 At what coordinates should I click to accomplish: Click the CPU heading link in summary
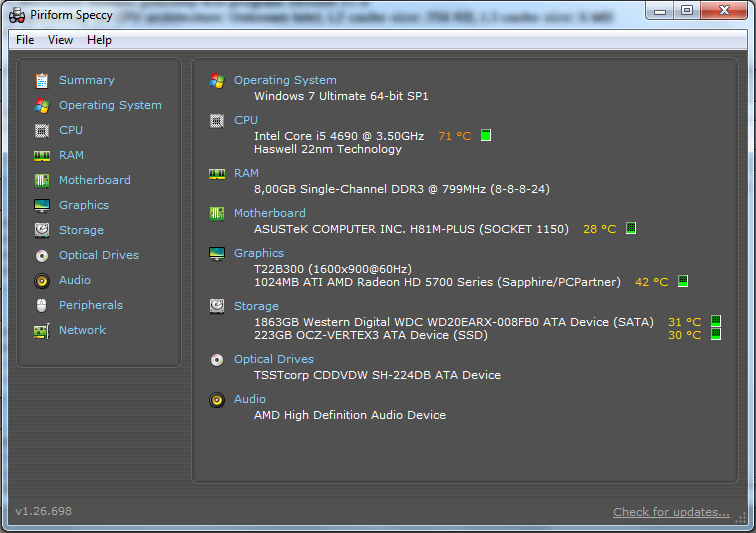246,121
